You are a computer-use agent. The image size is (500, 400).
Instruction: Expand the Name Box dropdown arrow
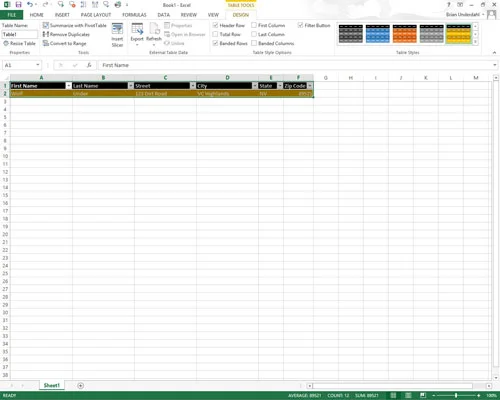pyautogui.click(x=38, y=65)
